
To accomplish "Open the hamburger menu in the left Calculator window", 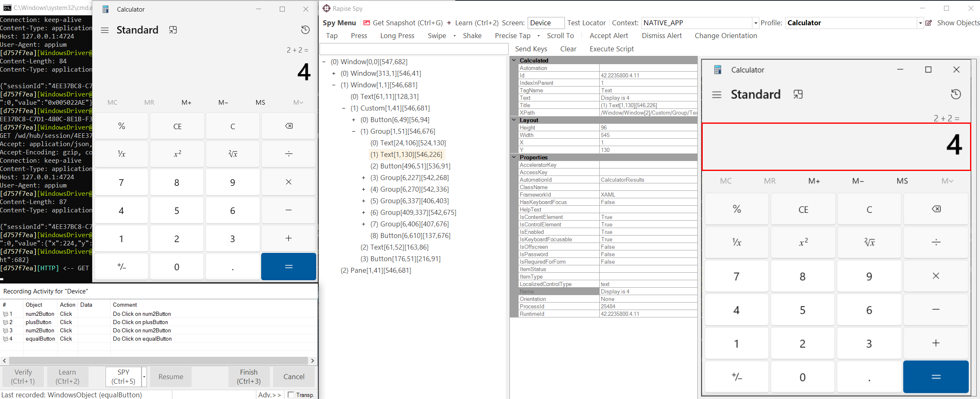I will pyautogui.click(x=105, y=30).
